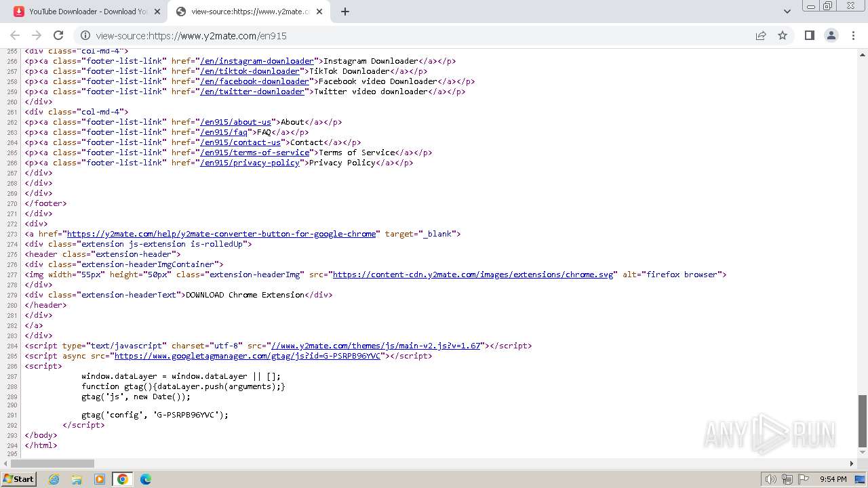Viewport: 868px width, 488px height.
Task: Open File Explorer from taskbar
Action: (x=77, y=479)
